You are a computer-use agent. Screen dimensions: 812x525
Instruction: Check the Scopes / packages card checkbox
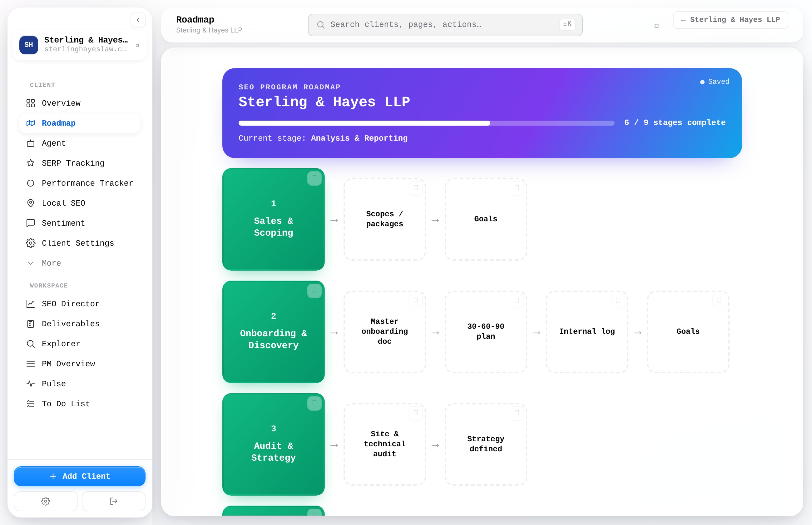pos(416,188)
